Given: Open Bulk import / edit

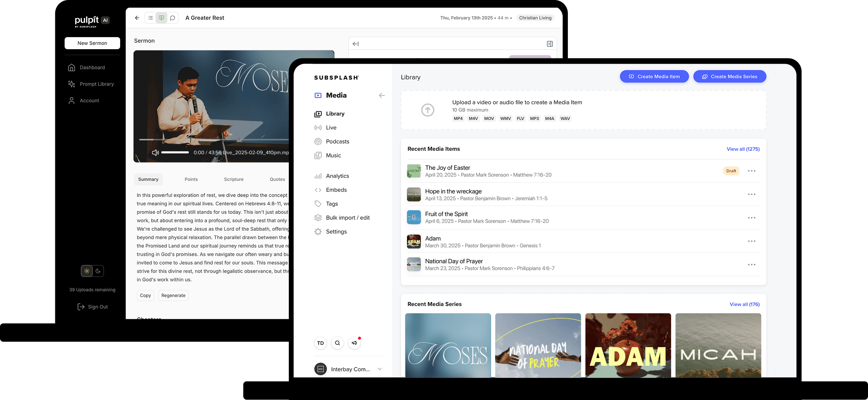Looking at the screenshot, I should (342, 218).
